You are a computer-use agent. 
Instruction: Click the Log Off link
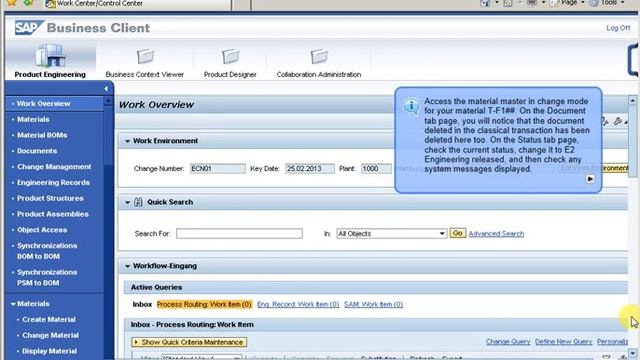coord(618,28)
